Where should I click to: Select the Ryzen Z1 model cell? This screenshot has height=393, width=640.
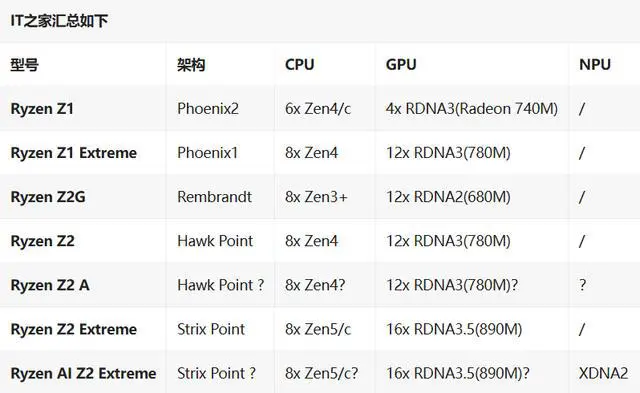42,109
